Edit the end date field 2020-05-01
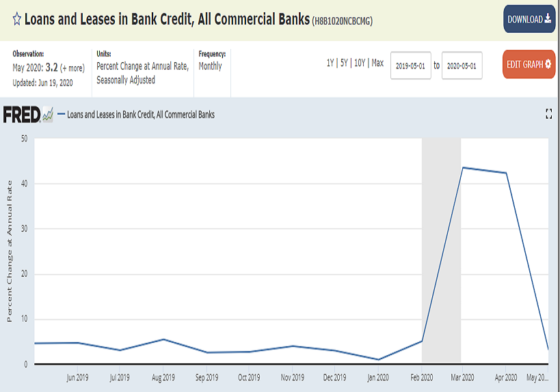The height and width of the screenshot is (392, 560). (x=462, y=66)
